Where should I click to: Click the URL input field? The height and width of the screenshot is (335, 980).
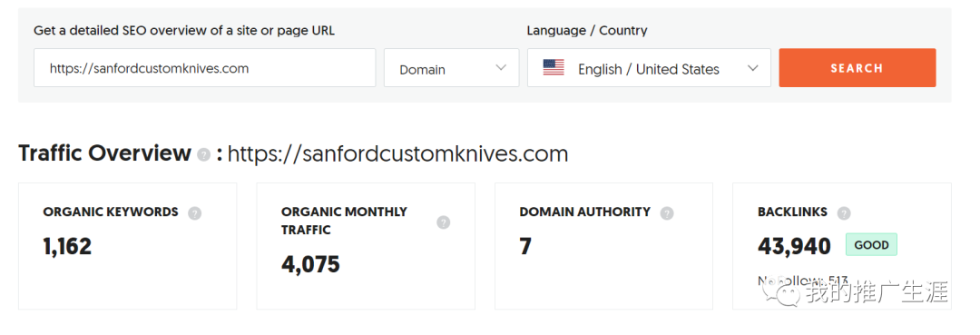[204, 67]
